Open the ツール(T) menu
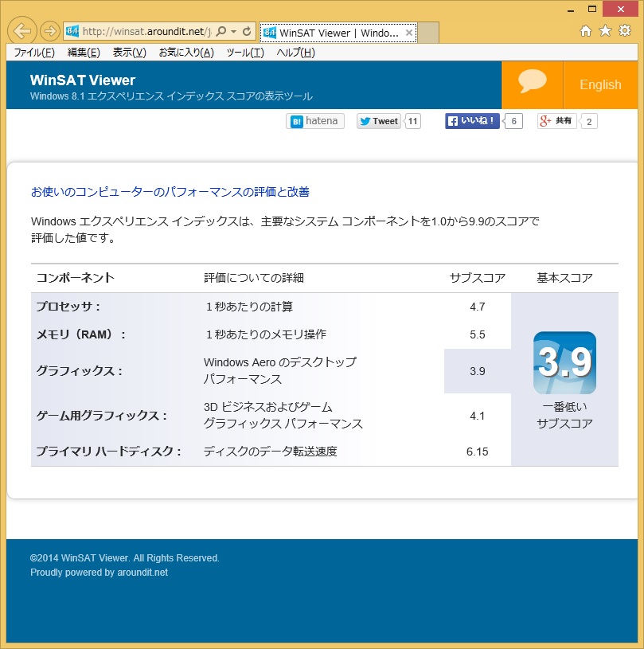The width and height of the screenshot is (644, 649). click(x=245, y=53)
